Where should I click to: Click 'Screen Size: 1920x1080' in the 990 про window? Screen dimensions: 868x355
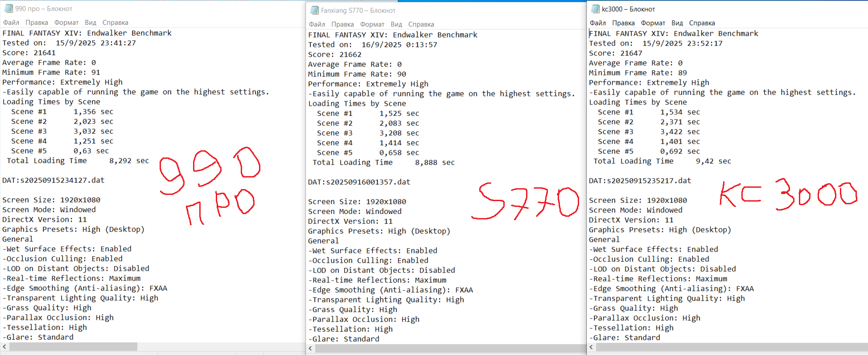(51, 200)
